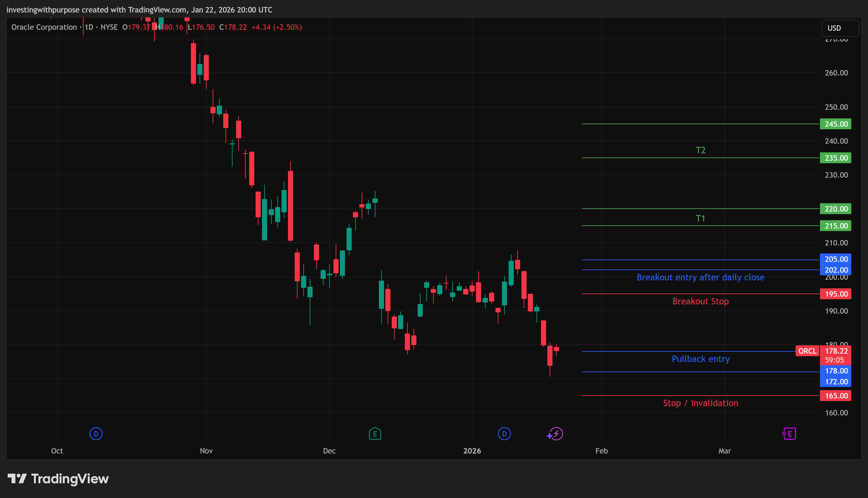Click the January 2026 dividend D marker
The image size is (868, 498).
pyautogui.click(x=504, y=434)
